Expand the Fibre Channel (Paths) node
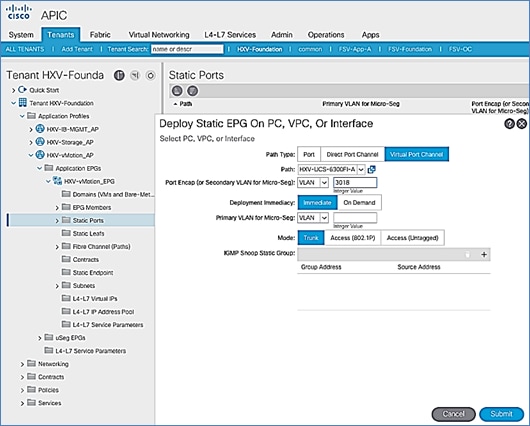 click(57, 247)
